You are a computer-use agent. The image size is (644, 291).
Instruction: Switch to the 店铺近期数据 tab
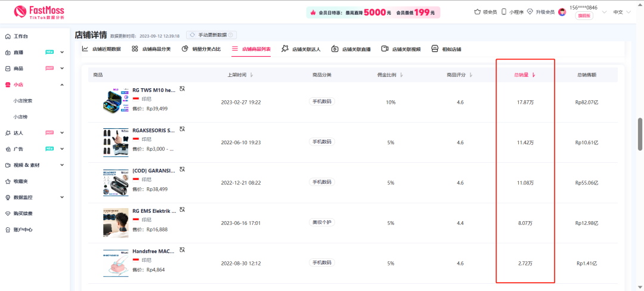coord(101,49)
